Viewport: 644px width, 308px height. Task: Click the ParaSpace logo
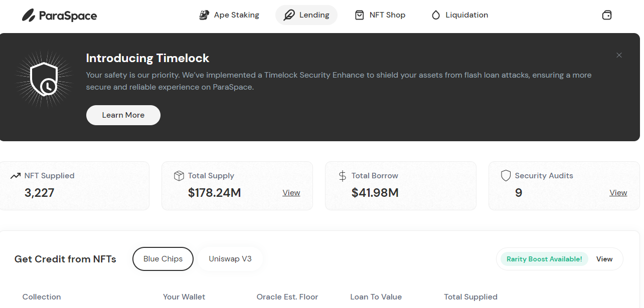pyautogui.click(x=59, y=16)
